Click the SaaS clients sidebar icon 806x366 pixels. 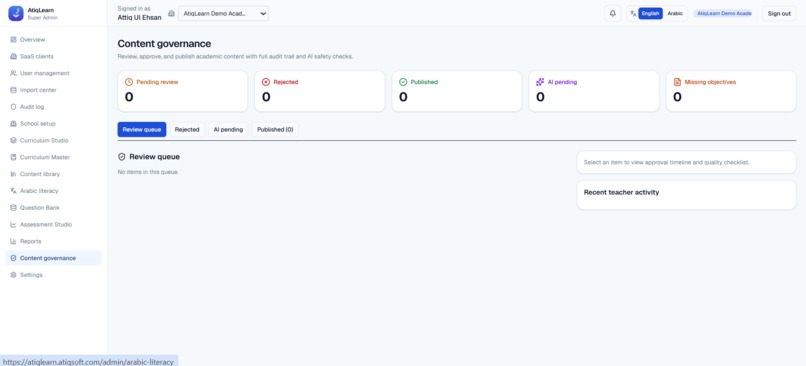(13, 57)
